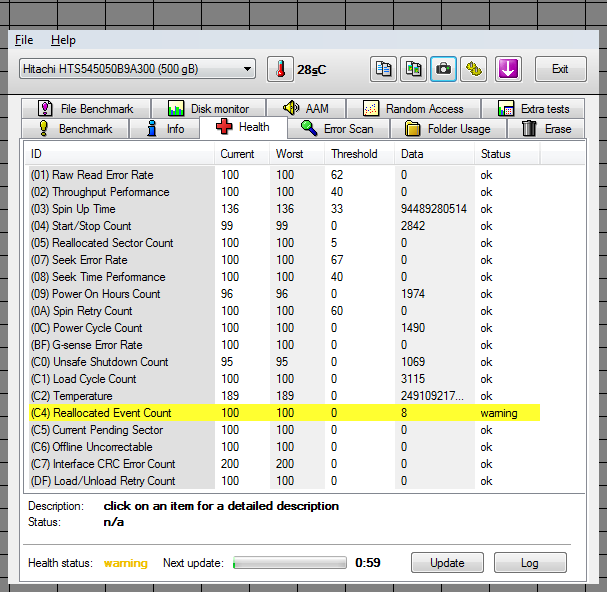Select the (C1) Load Cycle Count row
This screenshot has height=592, width=607.
(285, 379)
